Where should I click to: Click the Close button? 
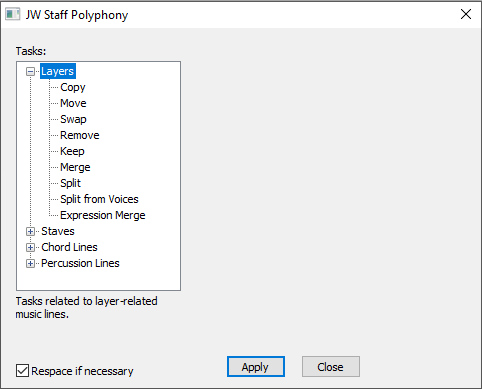point(331,367)
